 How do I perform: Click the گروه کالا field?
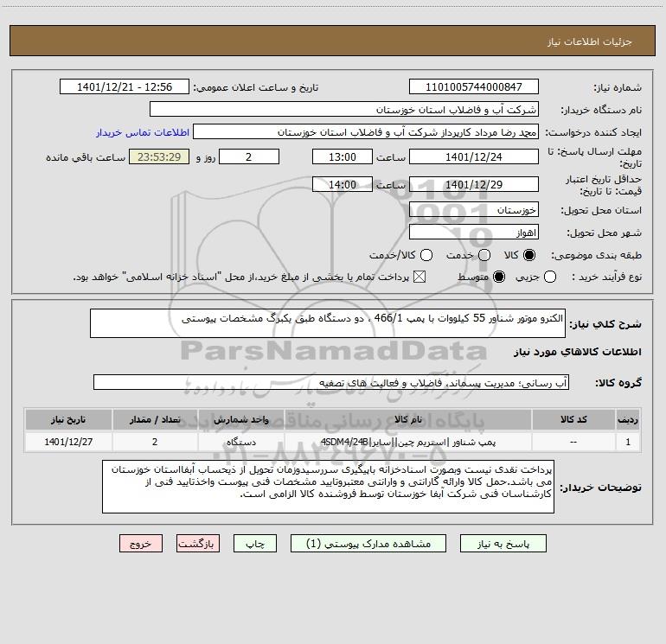331,382
